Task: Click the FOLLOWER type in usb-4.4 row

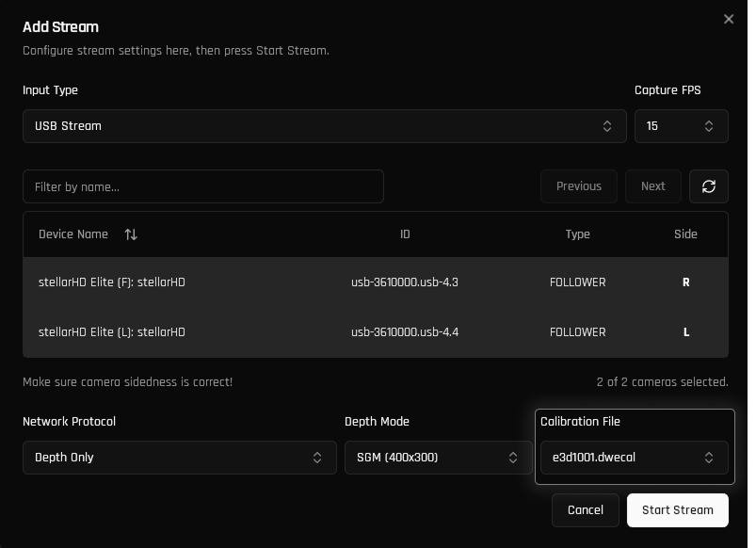Action: click(578, 332)
